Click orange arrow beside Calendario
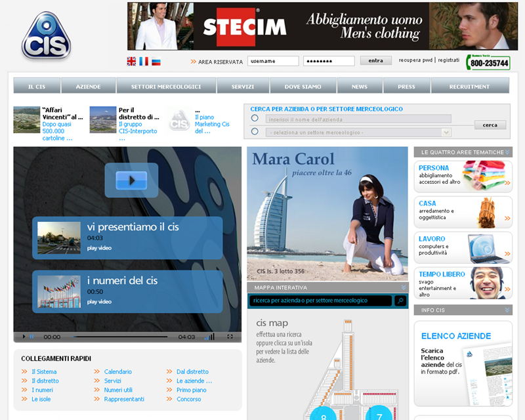 96,371
